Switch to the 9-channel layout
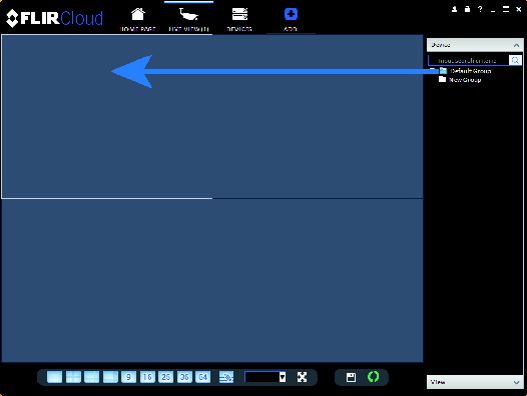This screenshot has height=396, width=527. click(x=128, y=377)
